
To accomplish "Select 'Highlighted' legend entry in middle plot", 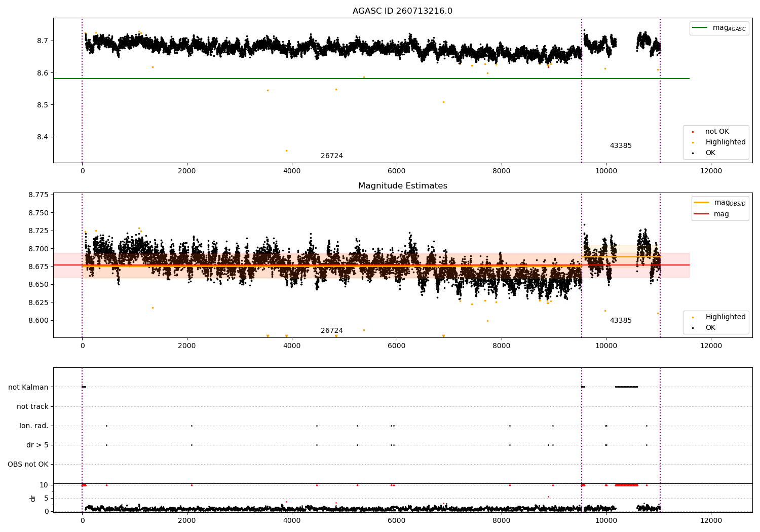I will coord(726,317).
